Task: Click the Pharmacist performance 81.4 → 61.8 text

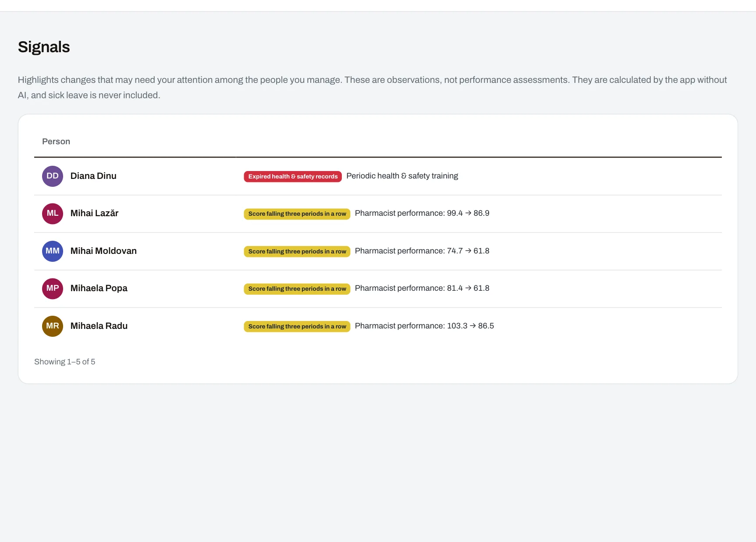Action: pyautogui.click(x=422, y=288)
